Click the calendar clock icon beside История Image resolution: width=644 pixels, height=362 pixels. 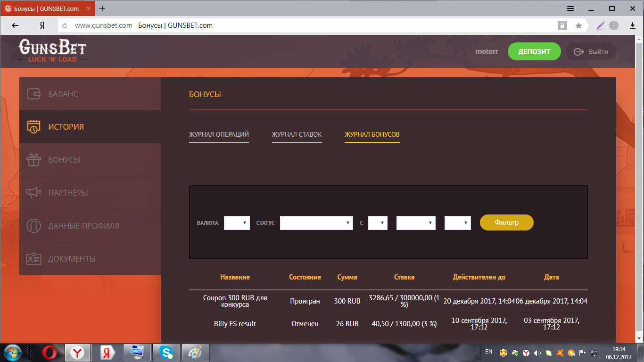pyautogui.click(x=33, y=127)
